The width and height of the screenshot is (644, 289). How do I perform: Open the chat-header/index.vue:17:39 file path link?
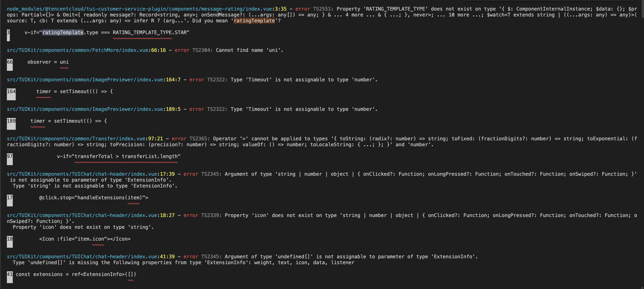coord(91,174)
